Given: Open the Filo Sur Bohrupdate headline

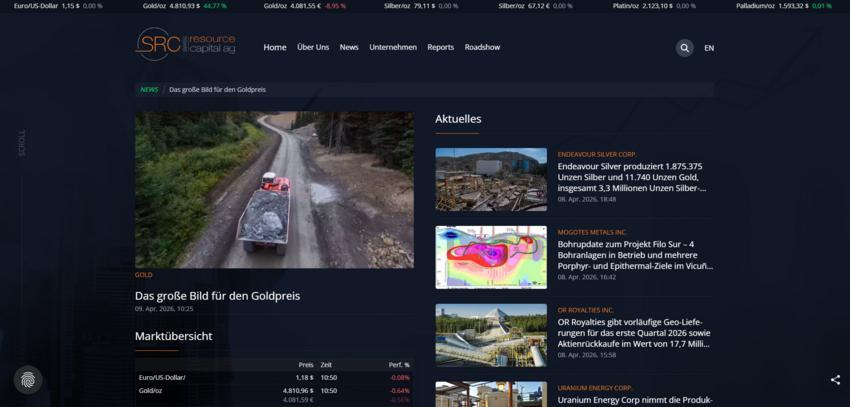Looking at the screenshot, I should pos(635,255).
